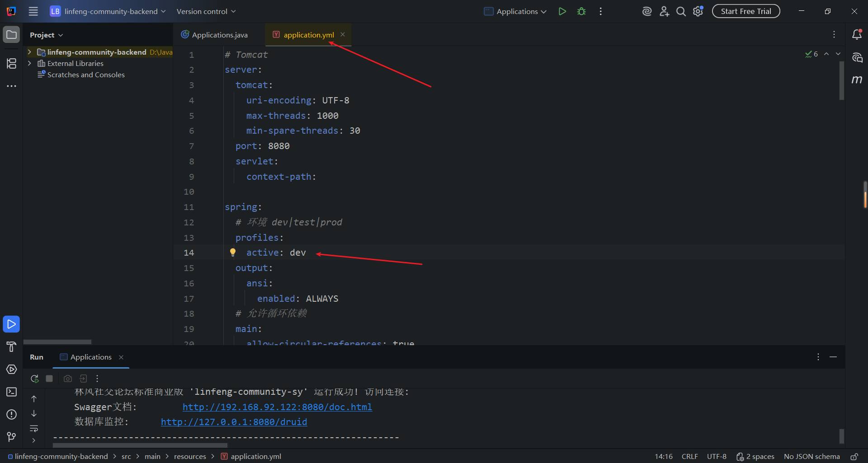Open IDE notifications bell
868x463 pixels.
coord(857,35)
